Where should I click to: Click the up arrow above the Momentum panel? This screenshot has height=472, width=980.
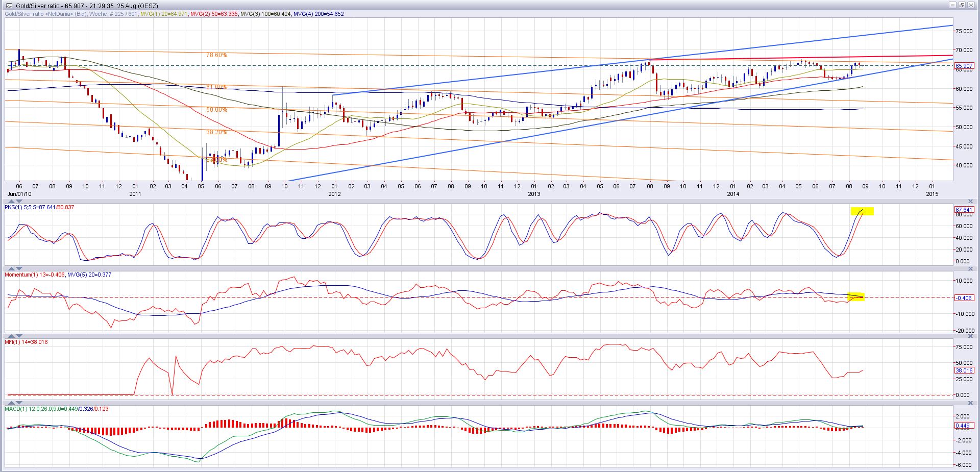11,268
